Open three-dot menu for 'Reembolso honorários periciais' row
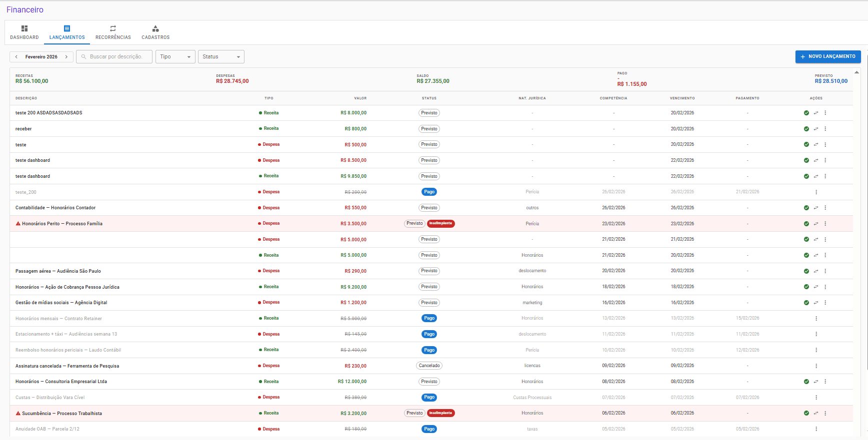868x440 pixels. tap(816, 350)
